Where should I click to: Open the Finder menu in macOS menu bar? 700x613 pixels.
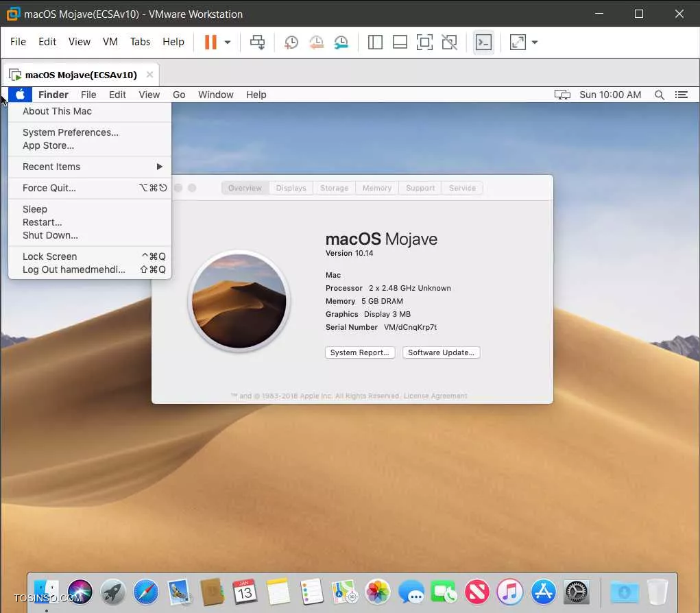[53, 95]
